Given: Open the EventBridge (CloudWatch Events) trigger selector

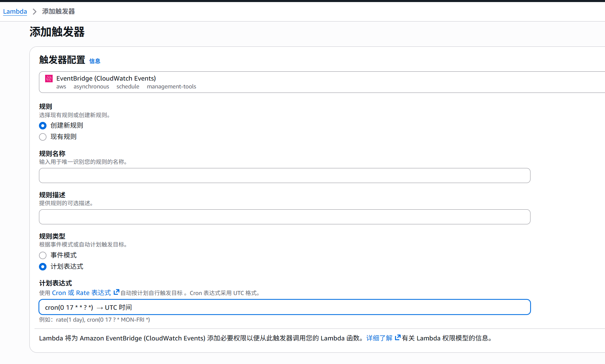Looking at the screenshot, I should tap(322, 82).
